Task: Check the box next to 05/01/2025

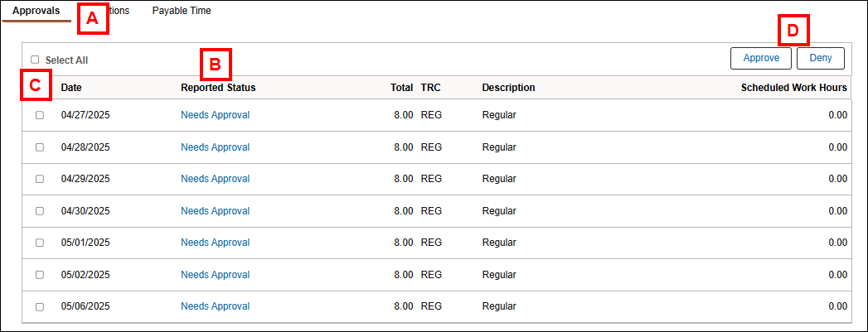Action: coord(39,243)
